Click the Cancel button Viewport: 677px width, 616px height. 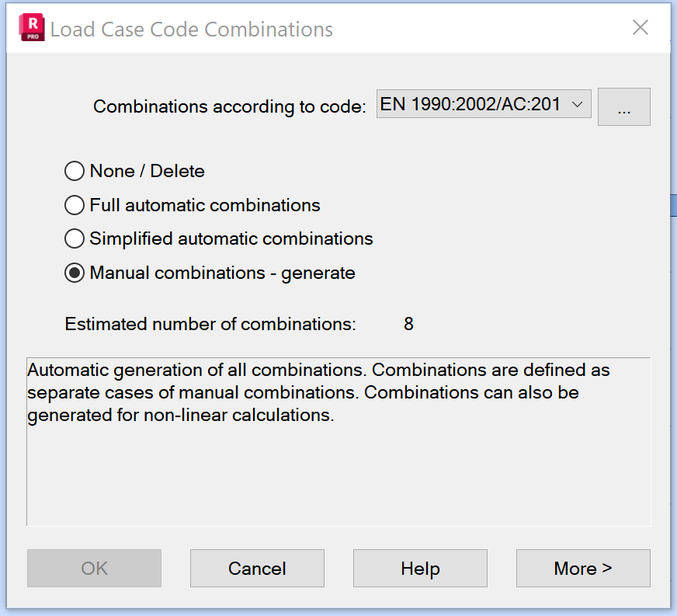(257, 569)
